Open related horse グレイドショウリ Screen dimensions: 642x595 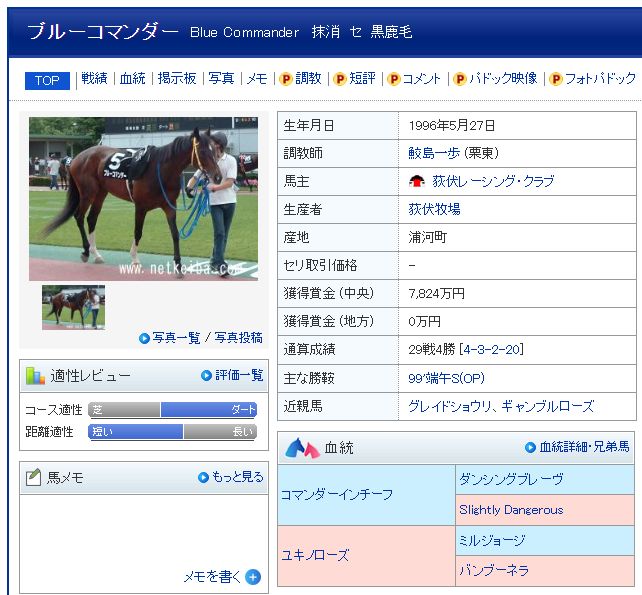pyautogui.click(x=450, y=406)
